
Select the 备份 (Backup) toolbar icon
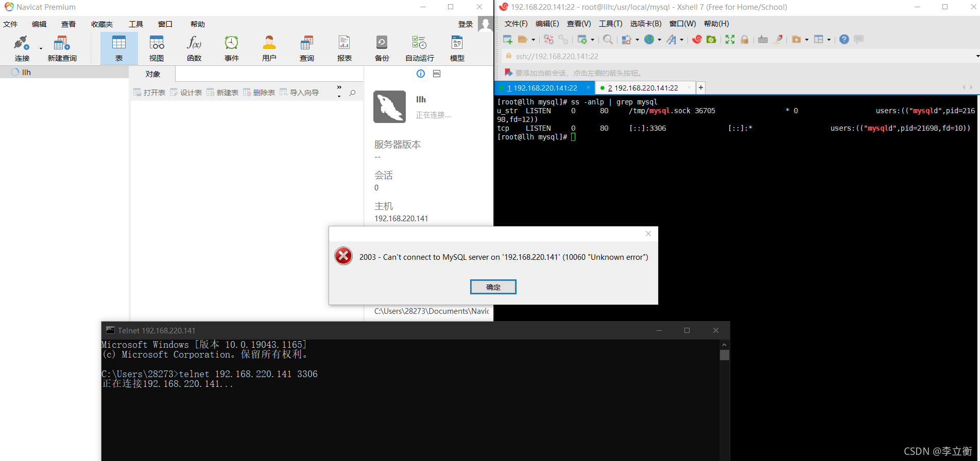pyautogui.click(x=382, y=43)
